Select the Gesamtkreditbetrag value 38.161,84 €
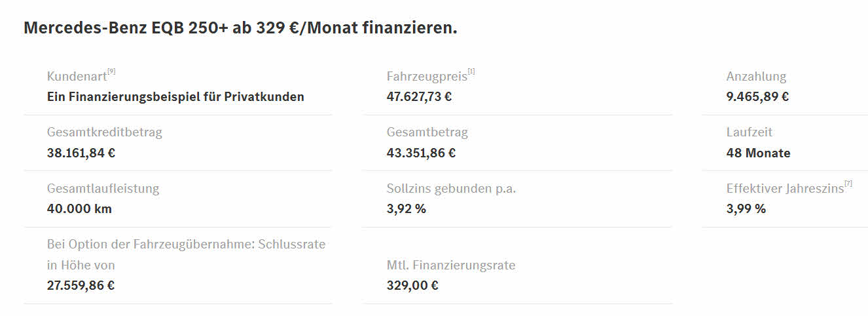 tap(81, 153)
